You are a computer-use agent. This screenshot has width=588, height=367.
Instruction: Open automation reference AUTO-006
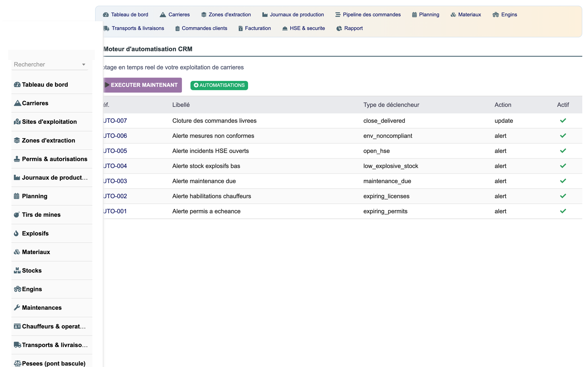115,136
